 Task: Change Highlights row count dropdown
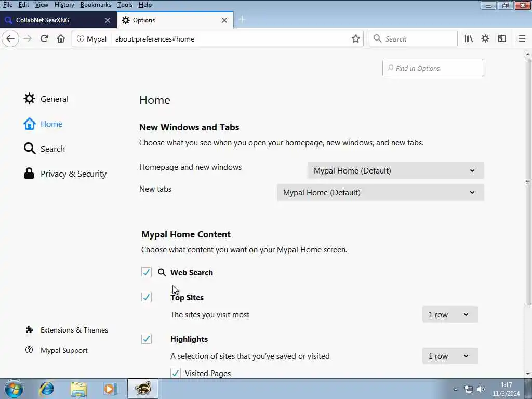(x=450, y=356)
